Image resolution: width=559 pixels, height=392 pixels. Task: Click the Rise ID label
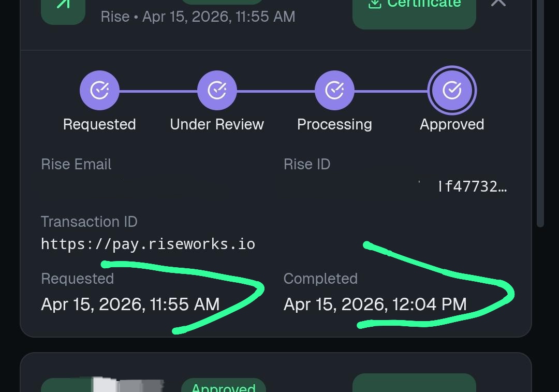tap(307, 165)
